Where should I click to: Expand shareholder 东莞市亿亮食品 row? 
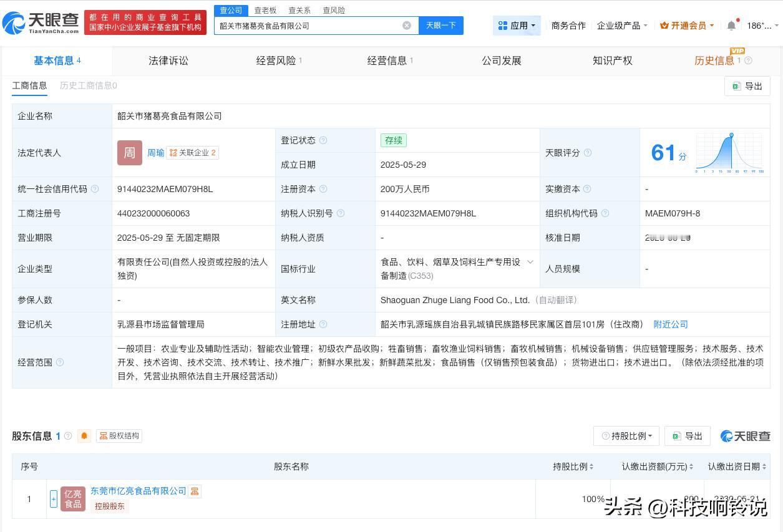54,498
